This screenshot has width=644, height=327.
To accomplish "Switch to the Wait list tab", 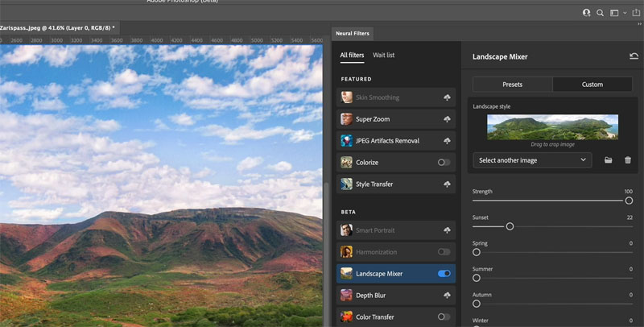I will click(x=384, y=55).
